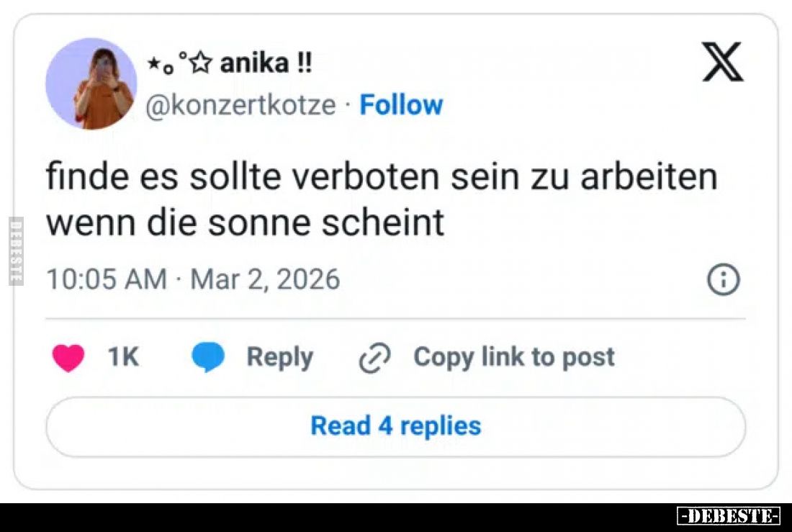
Task: Click the Reply text label
Action: pos(279,357)
